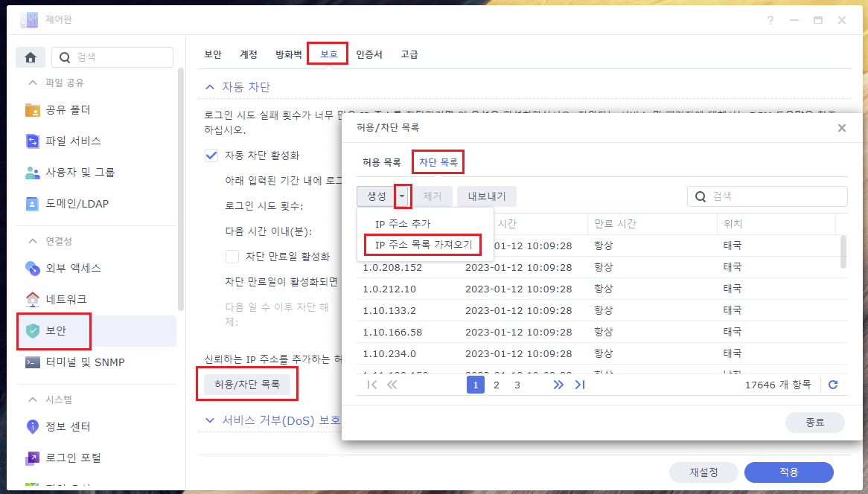
Task: Open File Services (파일 서비스) icon
Action: 33,141
